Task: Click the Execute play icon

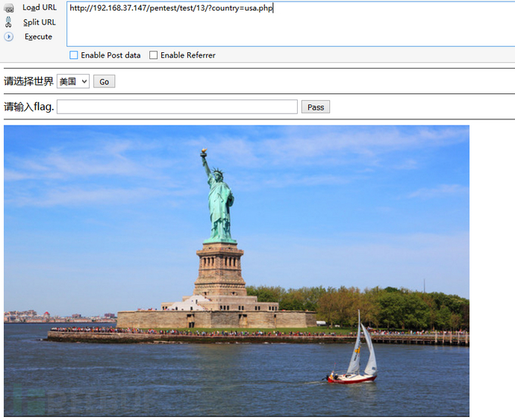Action: click(9, 37)
